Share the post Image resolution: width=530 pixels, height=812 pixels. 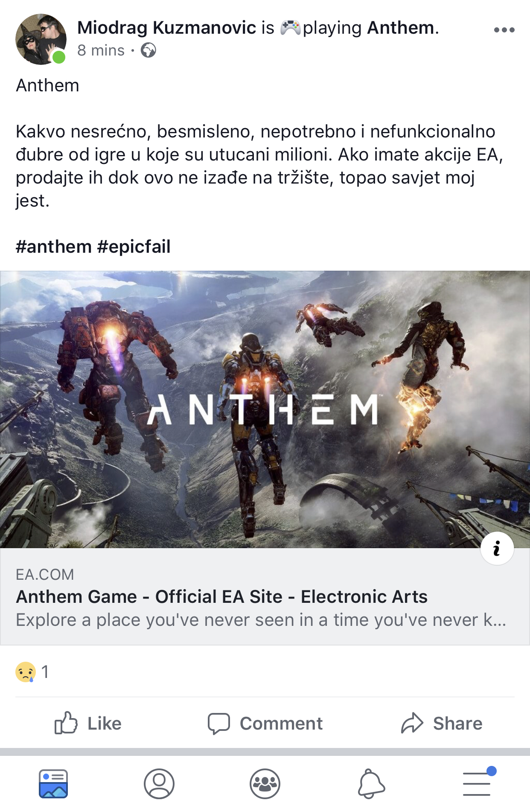point(442,724)
